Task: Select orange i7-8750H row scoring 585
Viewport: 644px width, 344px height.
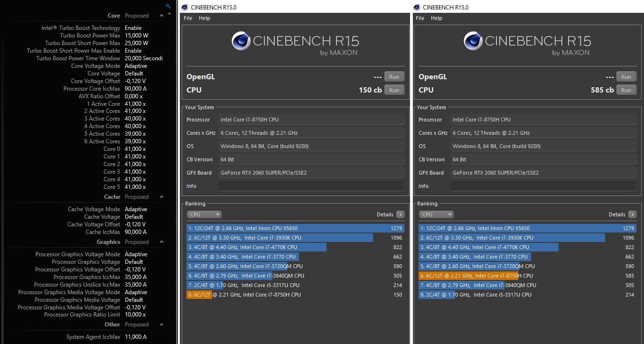Action: [x=527, y=276]
